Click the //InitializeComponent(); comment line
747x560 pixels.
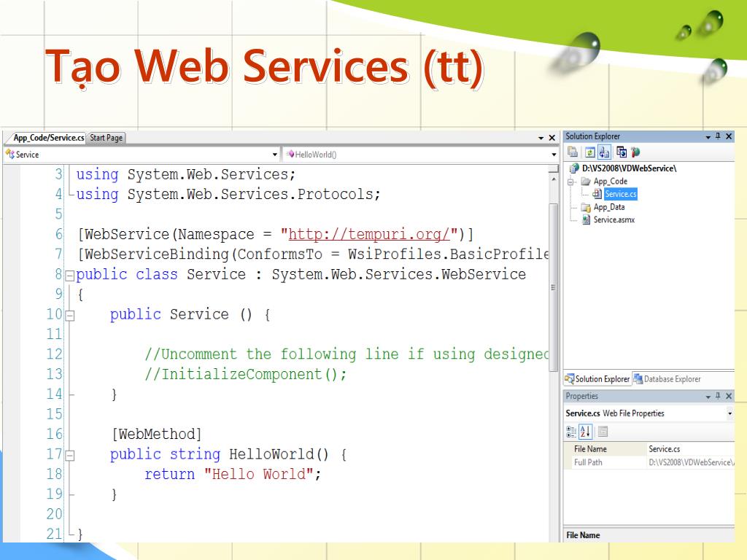click(x=245, y=374)
